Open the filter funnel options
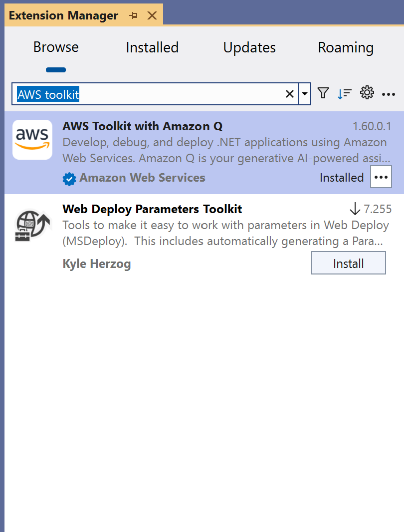The width and height of the screenshot is (404, 532). [x=323, y=93]
